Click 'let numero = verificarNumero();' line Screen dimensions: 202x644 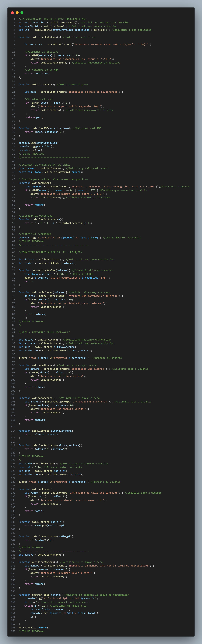point(41,555)
